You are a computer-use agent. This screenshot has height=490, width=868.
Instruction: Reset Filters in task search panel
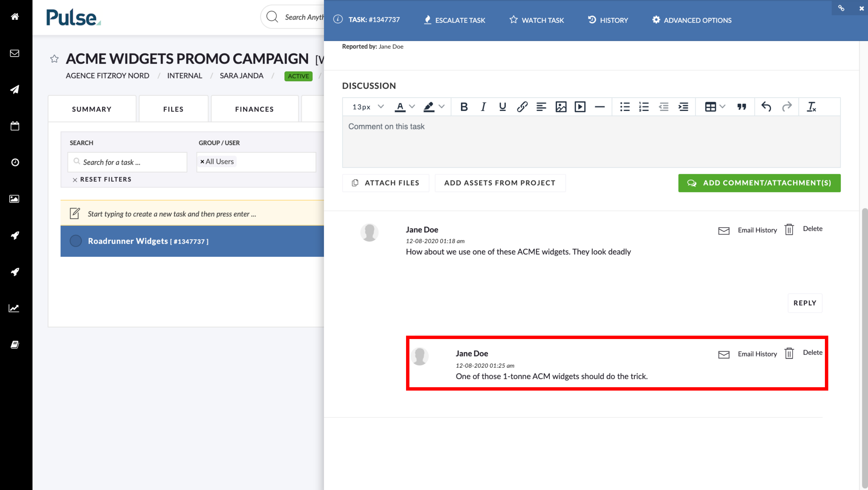pos(102,179)
